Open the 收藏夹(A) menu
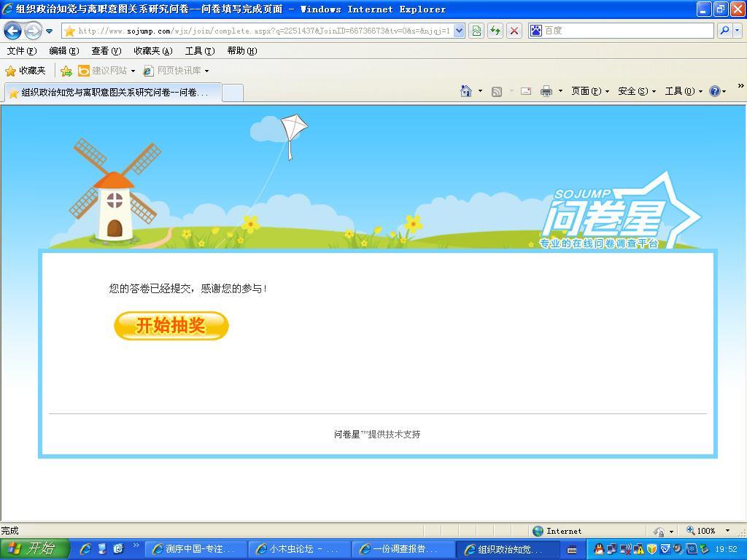747x560 pixels. coord(153,51)
